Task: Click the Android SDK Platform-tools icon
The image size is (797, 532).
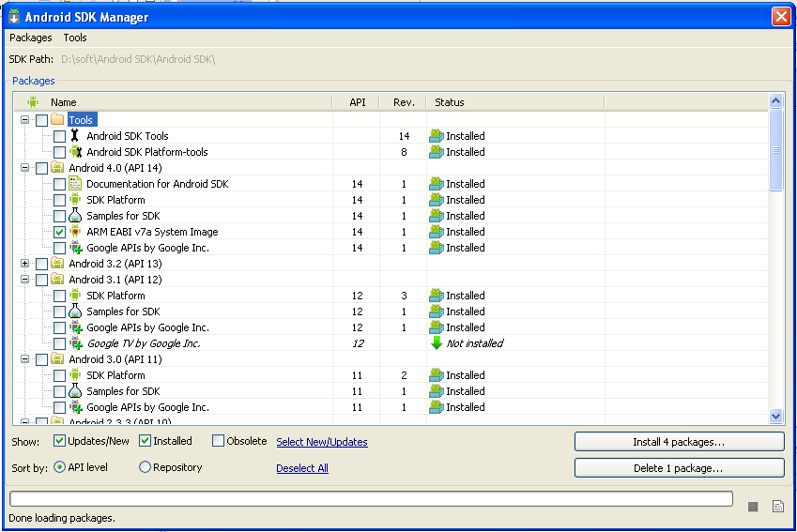Action: (76, 151)
